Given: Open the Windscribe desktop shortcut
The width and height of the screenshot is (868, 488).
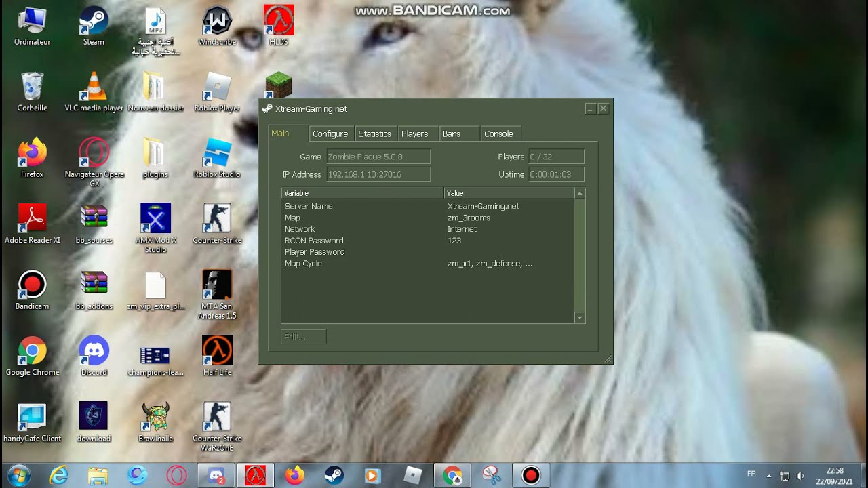Looking at the screenshot, I should point(217,26).
